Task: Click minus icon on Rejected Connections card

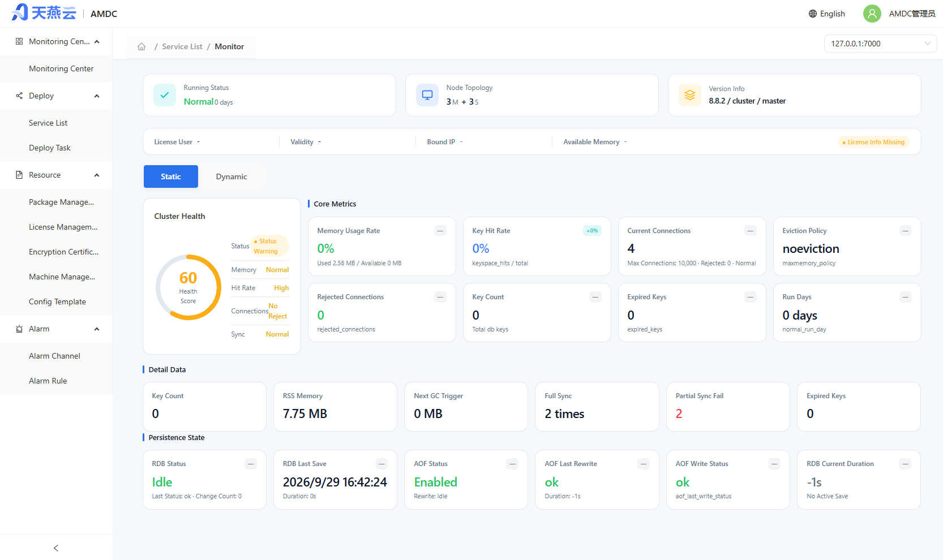Action: point(440,297)
